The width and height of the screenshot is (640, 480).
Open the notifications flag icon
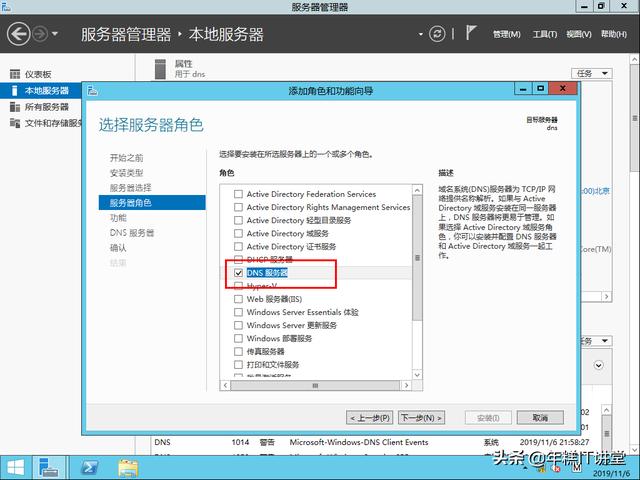[x=471, y=33]
